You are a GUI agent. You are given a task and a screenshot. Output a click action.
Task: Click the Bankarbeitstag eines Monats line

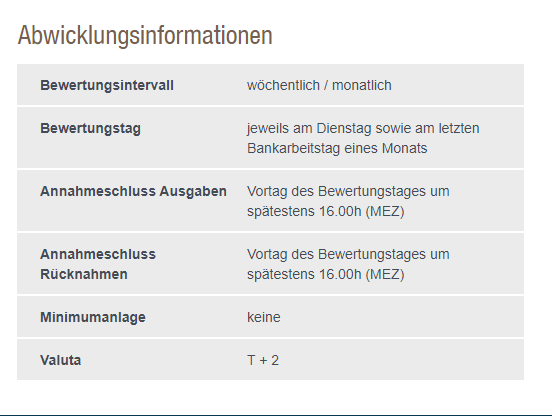tap(337, 148)
